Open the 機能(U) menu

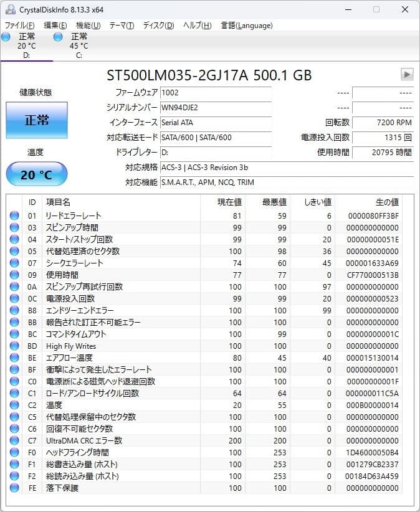point(88,26)
